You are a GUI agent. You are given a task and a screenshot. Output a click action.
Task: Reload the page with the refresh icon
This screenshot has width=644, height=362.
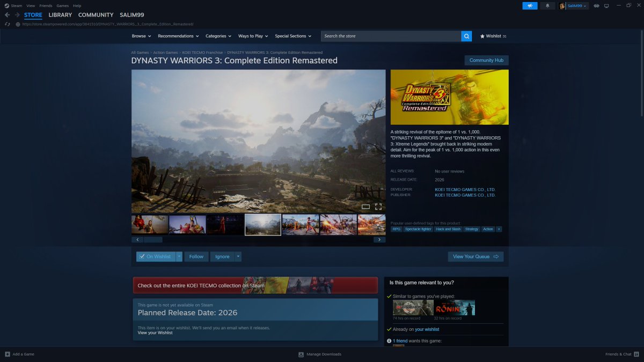7,24
